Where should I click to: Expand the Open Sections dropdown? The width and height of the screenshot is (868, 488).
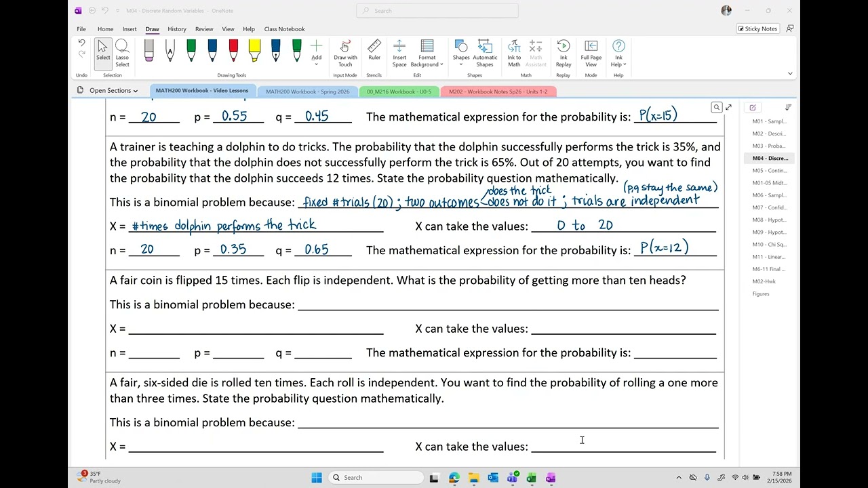[107, 91]
